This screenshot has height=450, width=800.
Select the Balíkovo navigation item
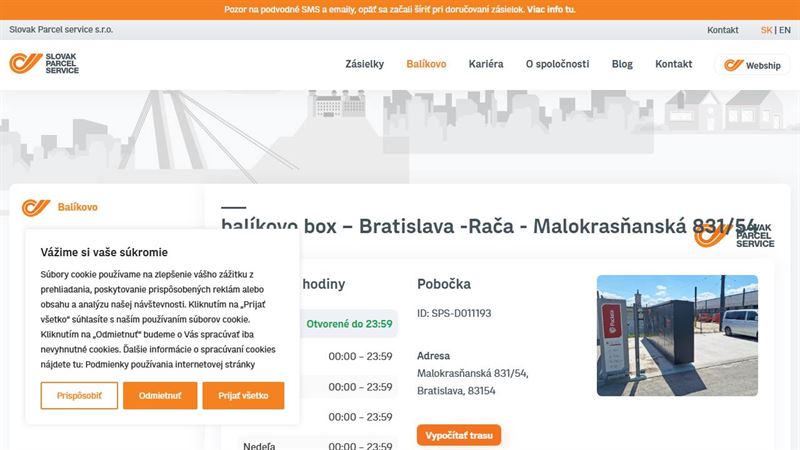click(x=426, y=64)
